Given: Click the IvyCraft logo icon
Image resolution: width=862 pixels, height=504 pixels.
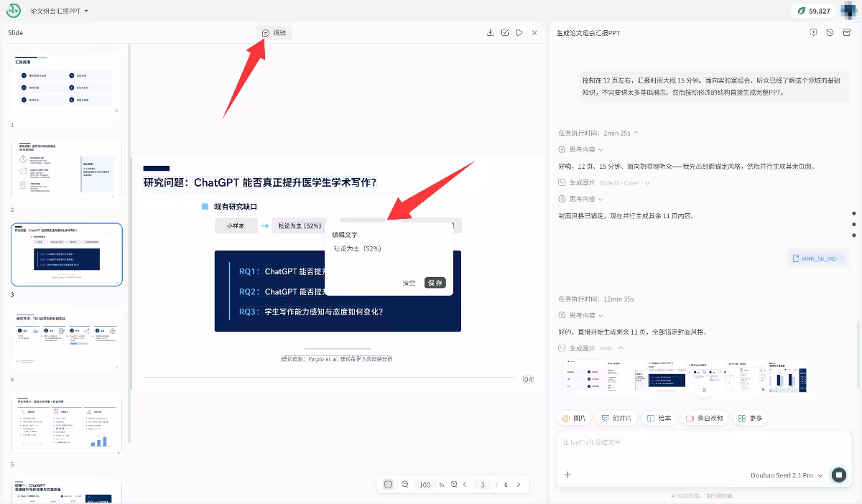Looking at the screenshot, I should [14, 11].
